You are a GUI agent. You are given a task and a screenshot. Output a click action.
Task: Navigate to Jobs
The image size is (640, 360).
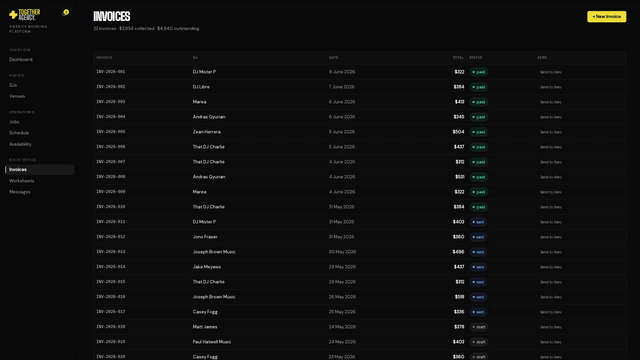pos(14,122)
